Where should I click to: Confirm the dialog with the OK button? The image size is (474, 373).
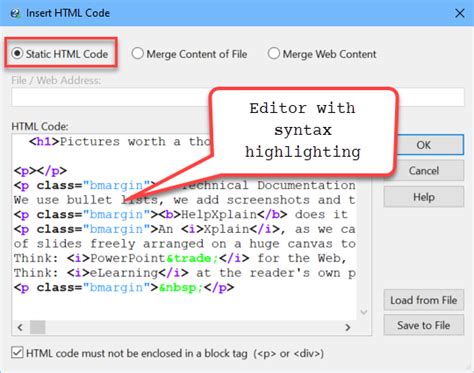pyautogui.click(x=423, y=145)
